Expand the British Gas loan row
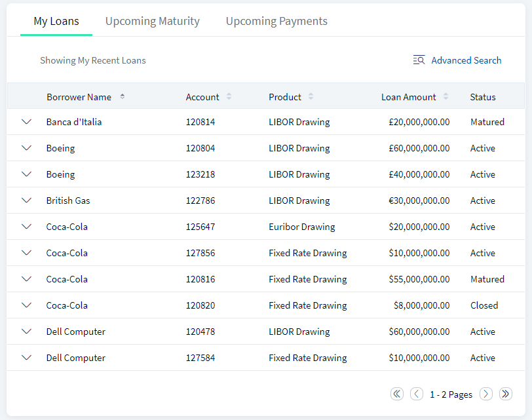 [26, 200]
